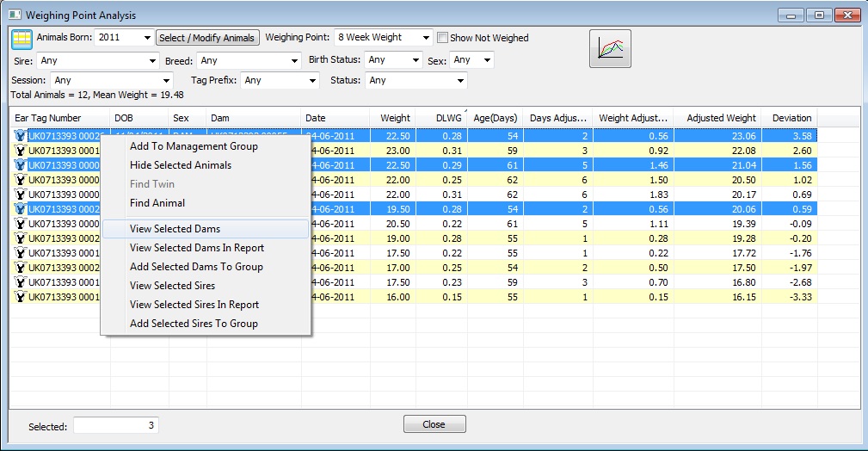This screenshot has height=451, width=868.
Task: Click the Select / Modify Animals button
Action: pyautogui.click(x=207, y=38)
